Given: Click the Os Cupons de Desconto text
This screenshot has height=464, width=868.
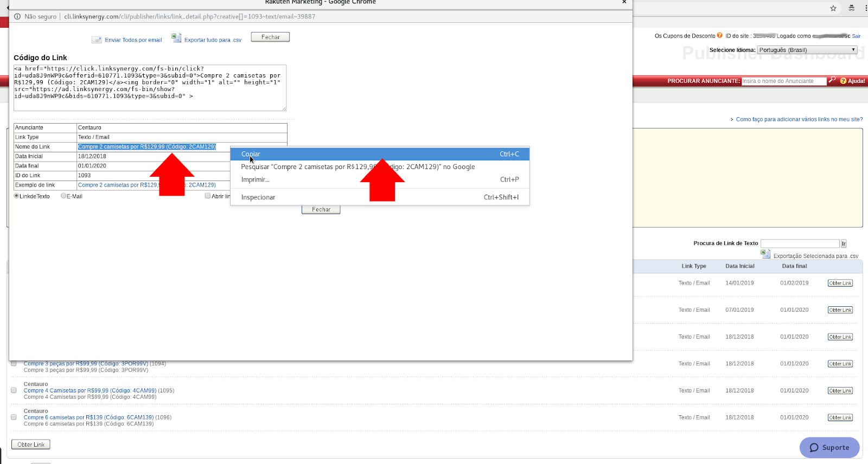Looking at the screenshot, I should (685, 36).
